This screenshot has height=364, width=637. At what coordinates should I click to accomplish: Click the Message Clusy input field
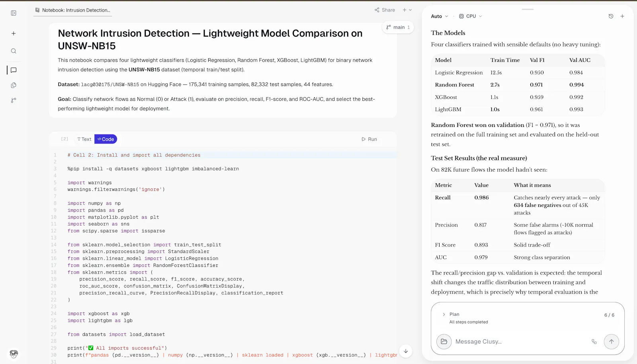click(520, 342)
